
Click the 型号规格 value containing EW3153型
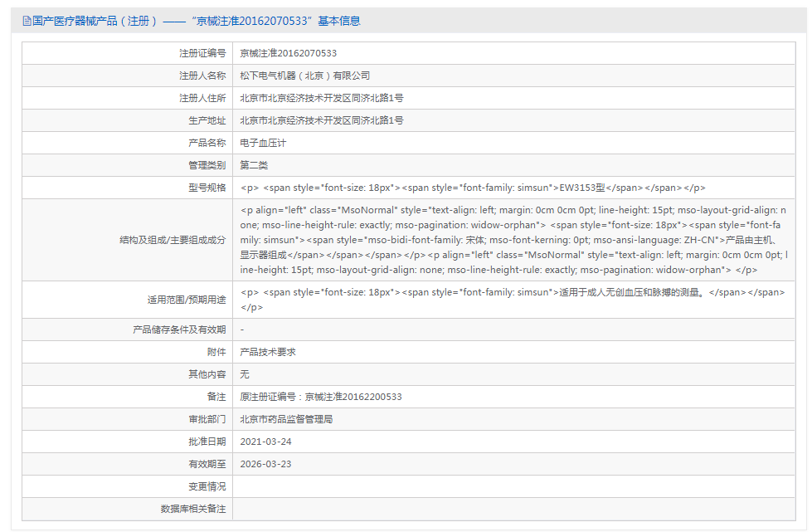tap(473, 188)
